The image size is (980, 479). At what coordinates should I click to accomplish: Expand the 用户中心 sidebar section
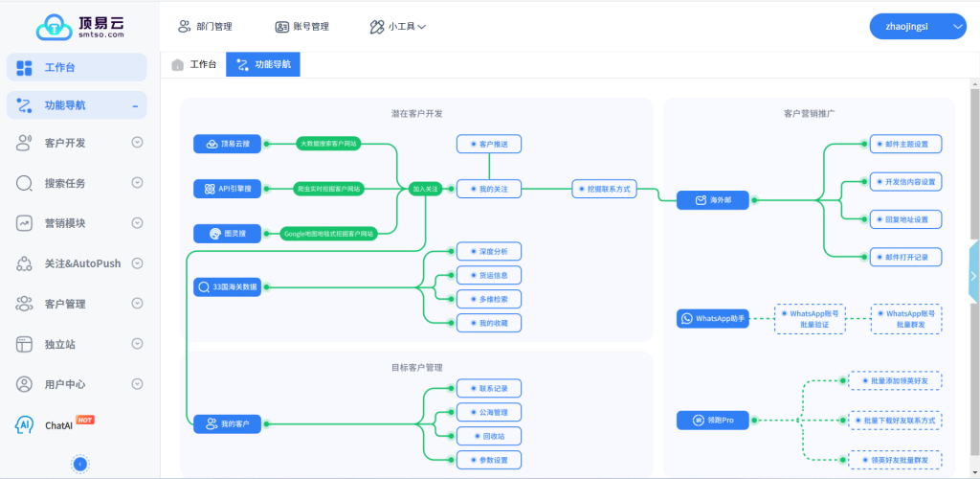tap(137, 384)
